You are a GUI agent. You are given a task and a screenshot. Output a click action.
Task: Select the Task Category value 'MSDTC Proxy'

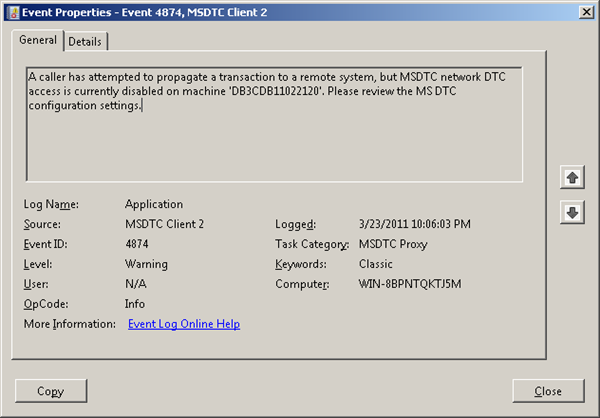[x=394, y=244]
